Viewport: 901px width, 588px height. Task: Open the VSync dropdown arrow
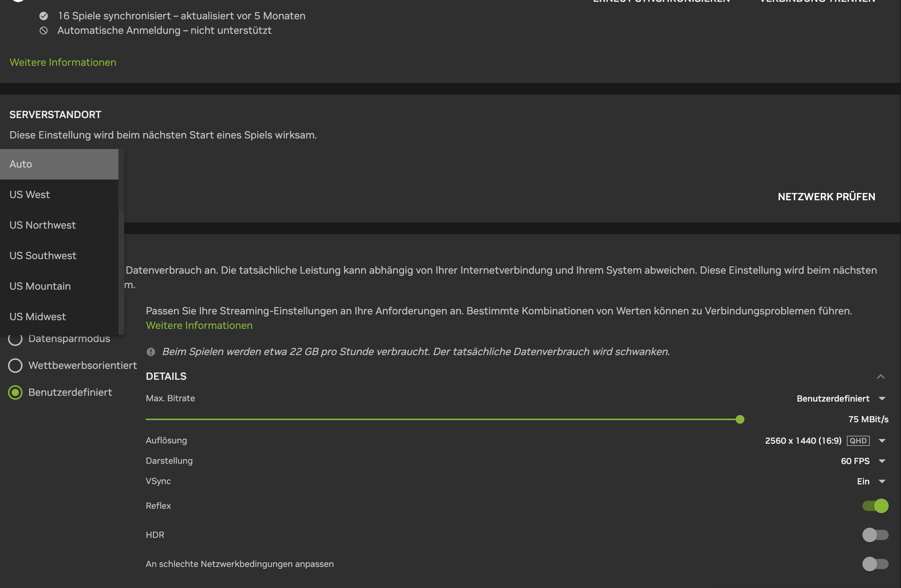click(882, 482)
